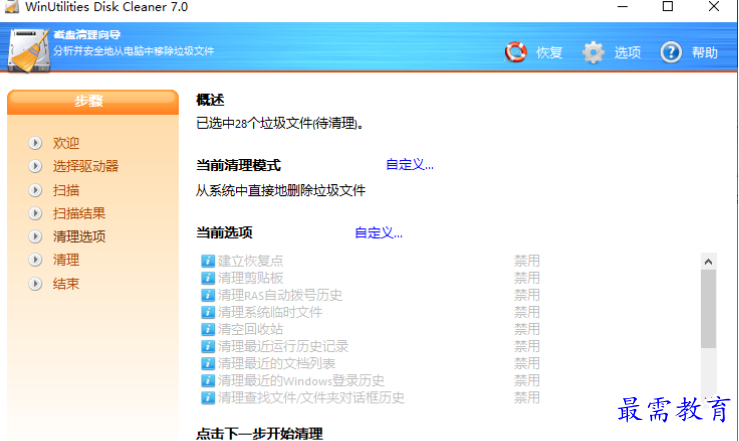Click info icon for 清理RAS自动拨号历史
The height and width of the screenshot is (441, 739).
[x=208, y=295]
